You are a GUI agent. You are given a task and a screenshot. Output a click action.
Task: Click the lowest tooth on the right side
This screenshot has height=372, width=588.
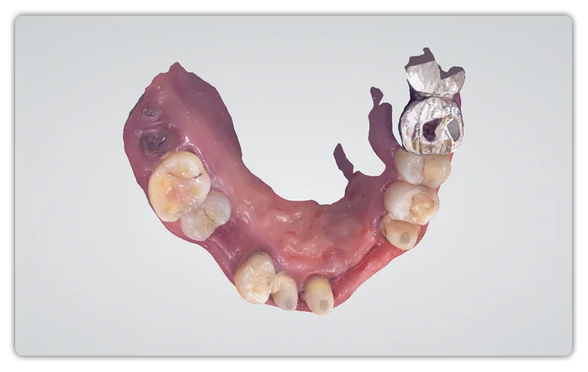[400, 232]
